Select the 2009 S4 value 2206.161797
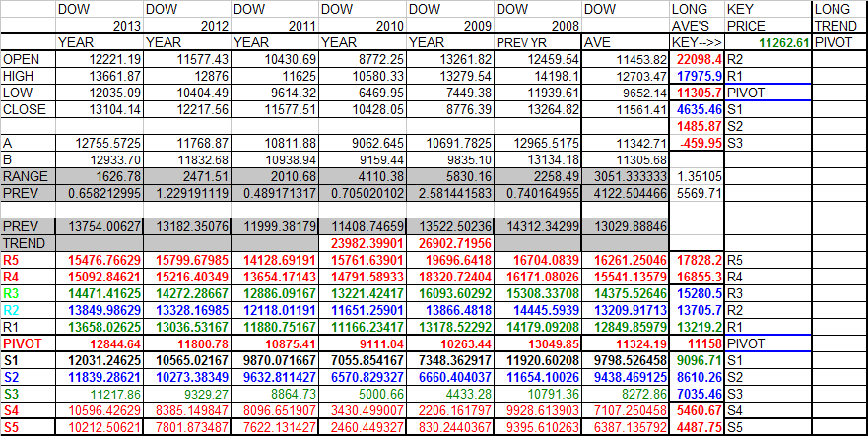868x436 pixels. point(450,410)
